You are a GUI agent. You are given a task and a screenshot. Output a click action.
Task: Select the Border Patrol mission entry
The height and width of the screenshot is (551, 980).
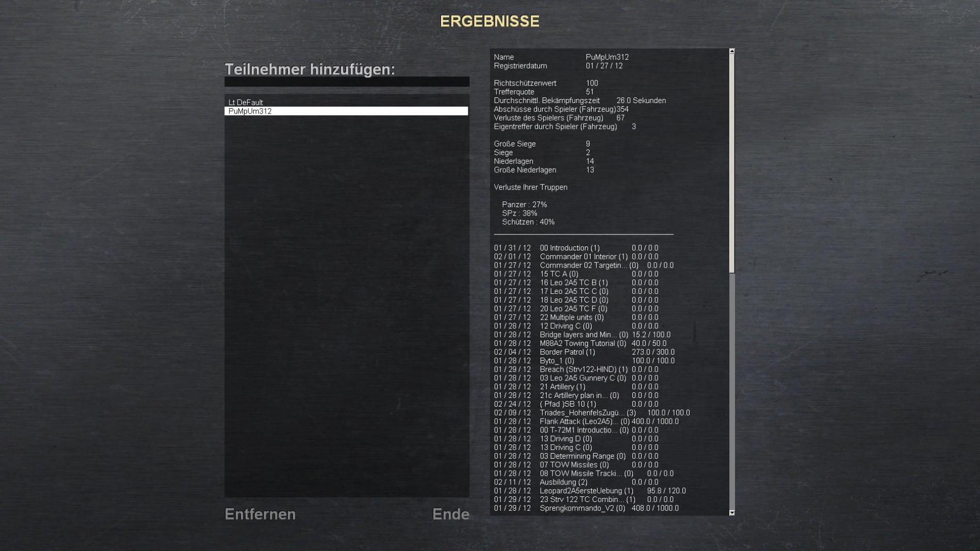567,352
